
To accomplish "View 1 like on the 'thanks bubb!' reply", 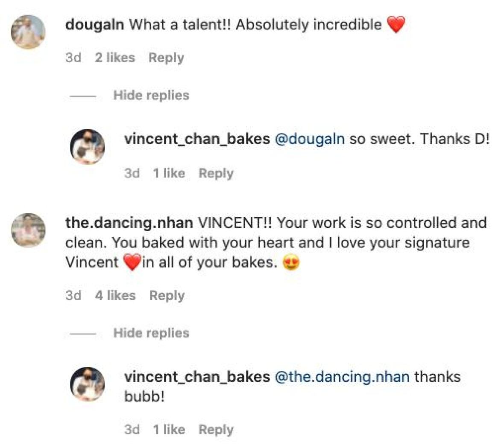I will (169, 430).
